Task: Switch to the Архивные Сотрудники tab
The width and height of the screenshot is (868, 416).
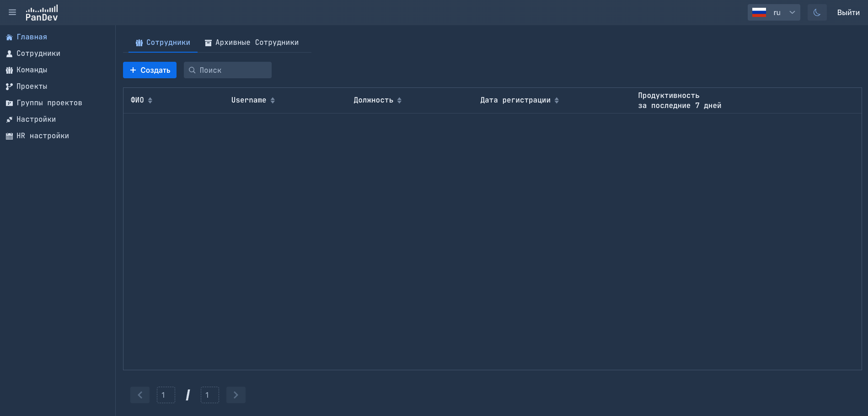Action: [x=251, y=43]
